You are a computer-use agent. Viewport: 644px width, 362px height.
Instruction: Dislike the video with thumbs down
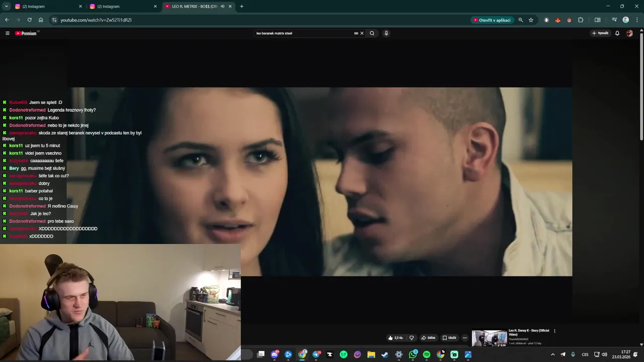pos(412,338)
